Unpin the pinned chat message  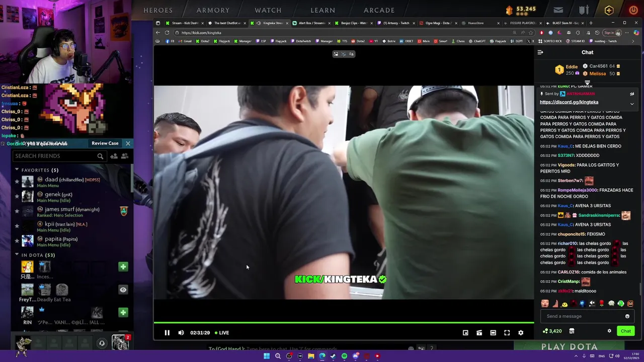coord(632,94)
